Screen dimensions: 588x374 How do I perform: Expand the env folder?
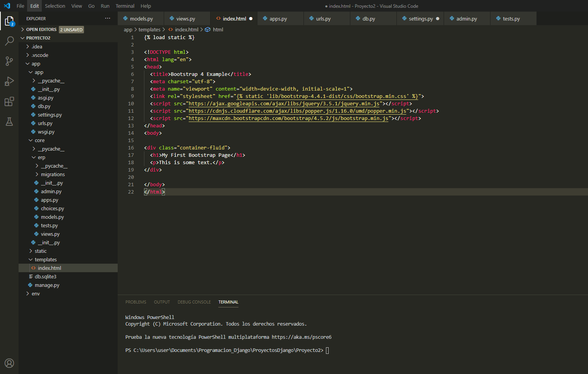coord(68,293)
